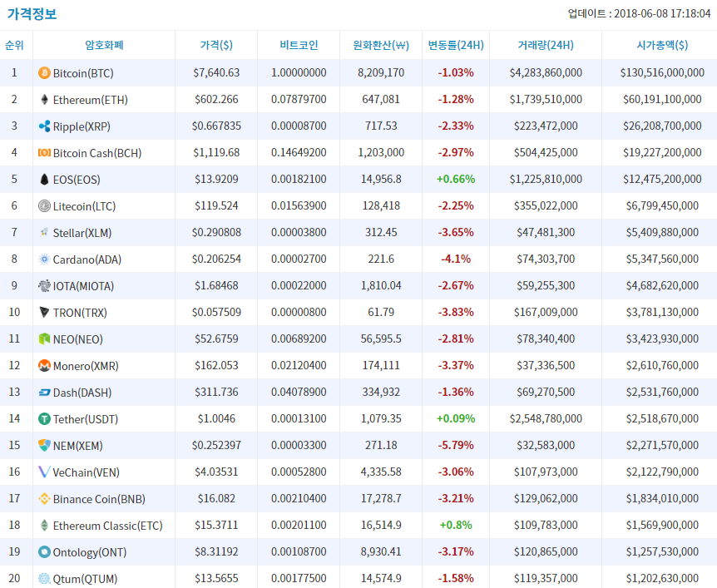The image size is (717, 588).
Task: Click the 가격정보 page heading
Action: pos(32,13)
